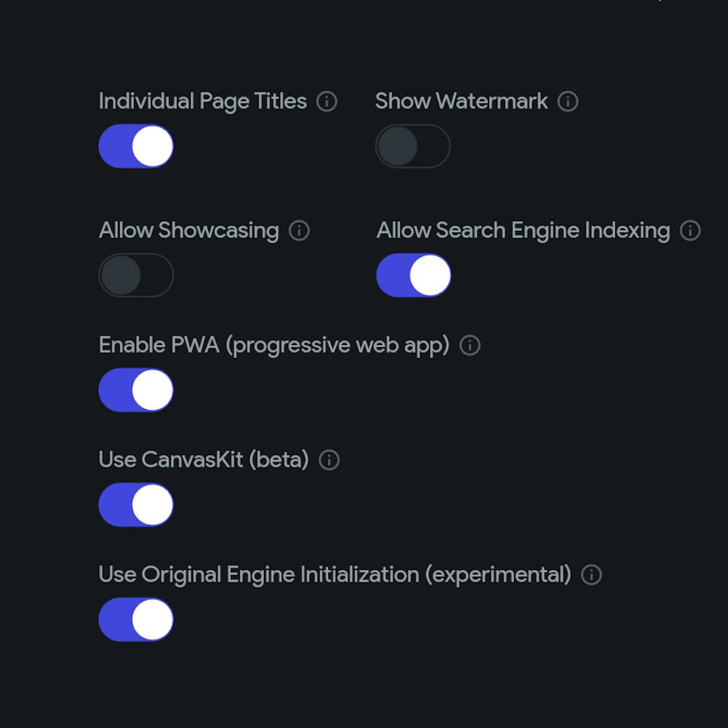Click the "Individual Page Titles" label text
Image resolution: width=728 pixels, height=728 pixels.
point(202,101)
